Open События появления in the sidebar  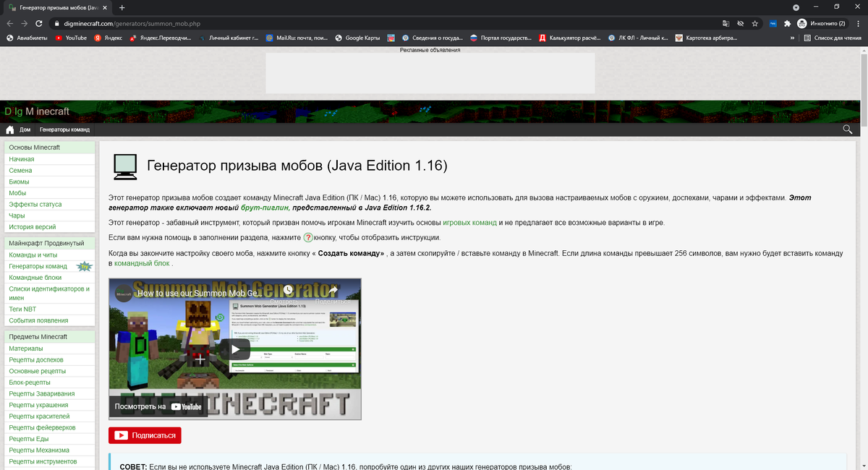38,320
